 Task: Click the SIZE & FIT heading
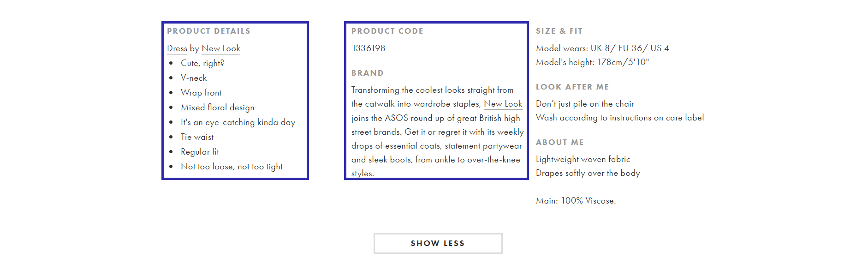[x=559, y=31]
